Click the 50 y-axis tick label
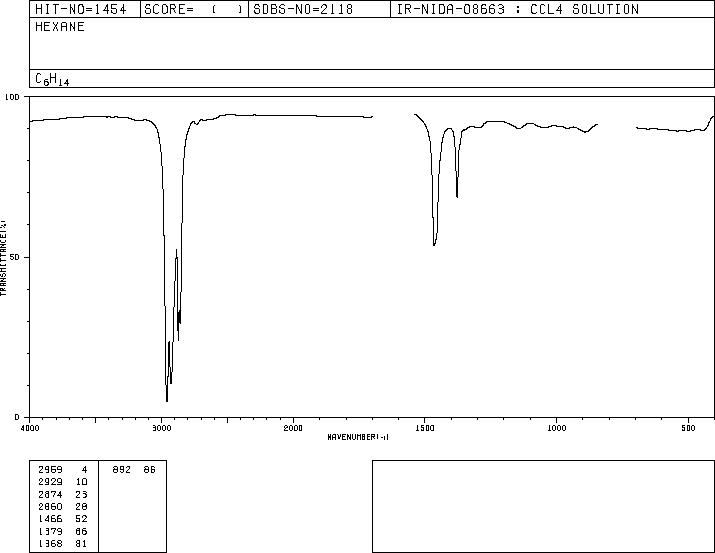Viewport: 715px width, 553px height. [x=15, y=257]
